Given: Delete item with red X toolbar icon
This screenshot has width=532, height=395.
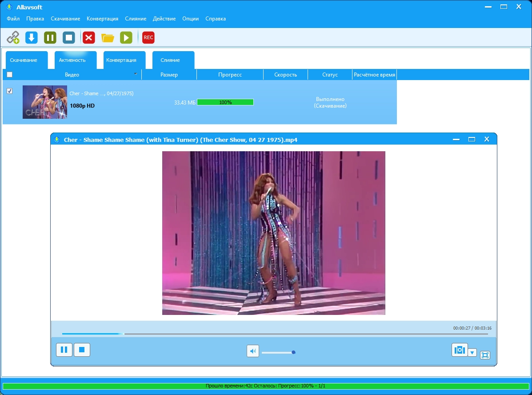Looking at the screenshot, I should click(x=89, y=37).
